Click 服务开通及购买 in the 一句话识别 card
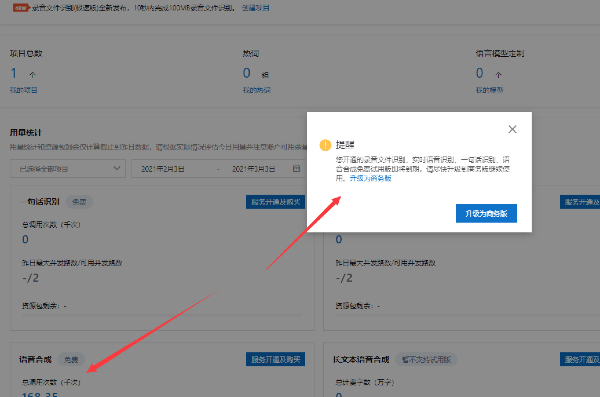This screenshot has height=397, width=600. 276,202
